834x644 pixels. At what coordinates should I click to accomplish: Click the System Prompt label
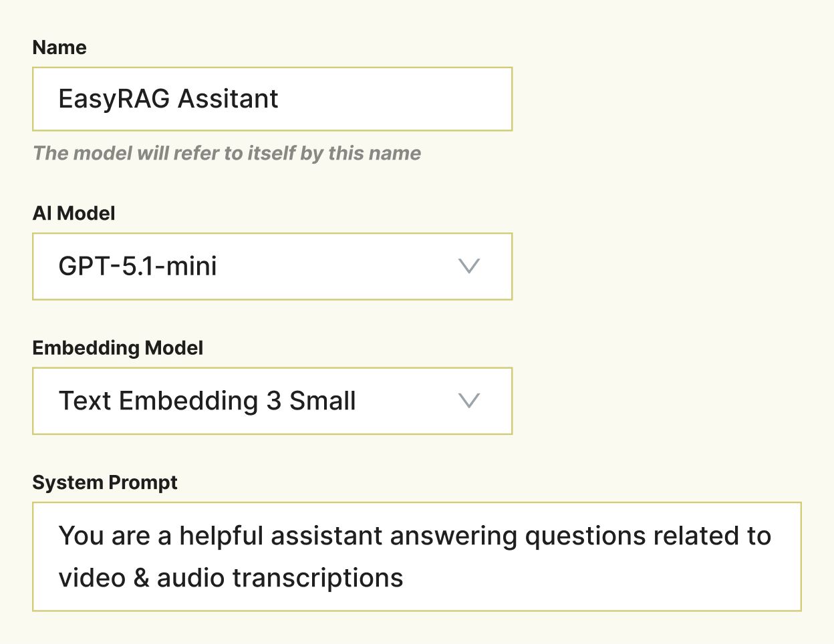[105, 482]
